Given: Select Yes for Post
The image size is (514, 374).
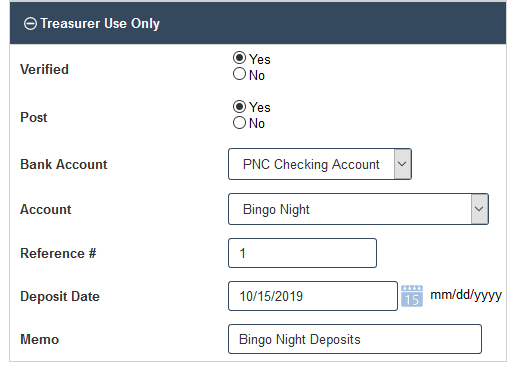Looking at the screenshot, I should 239,106.
